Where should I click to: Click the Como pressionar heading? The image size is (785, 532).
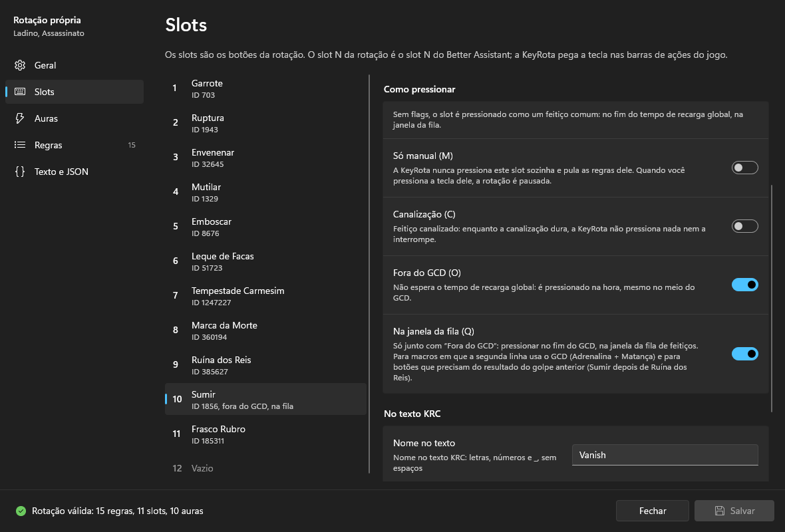pyautogui.click(x=420, y=89)
